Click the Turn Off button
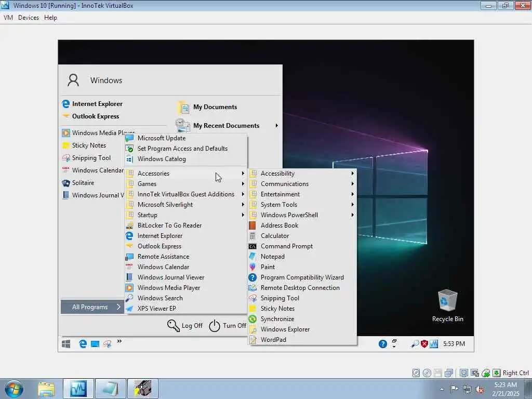 click(x=228, y=326)
